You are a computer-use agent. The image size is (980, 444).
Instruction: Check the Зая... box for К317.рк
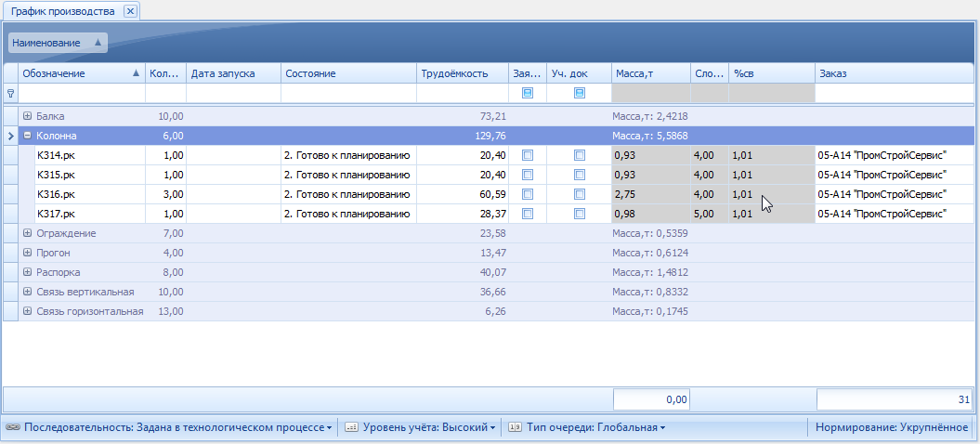pos(528,214)
